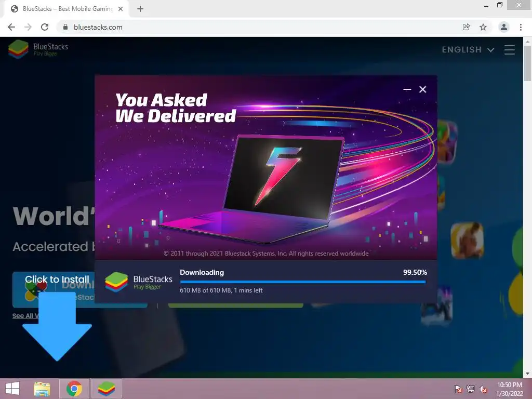
Task: Click the scrollbar down arrow
Action: pyautogui.click(x=527, y=374)
